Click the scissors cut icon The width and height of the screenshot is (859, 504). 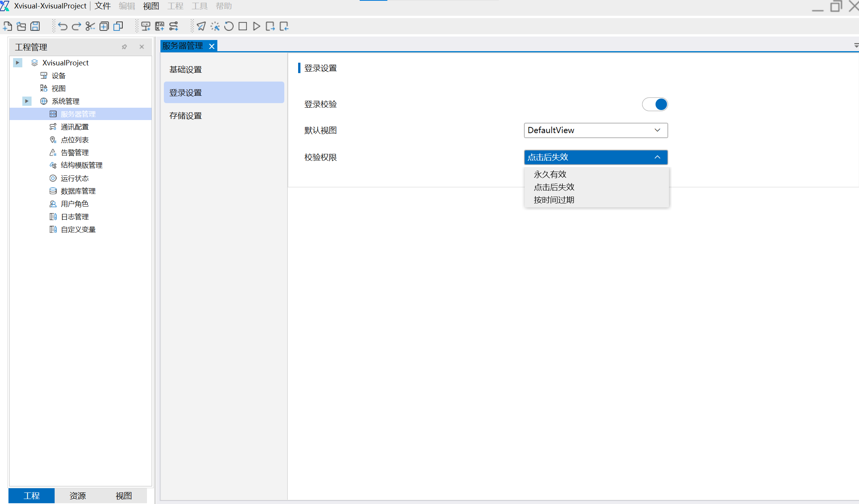point(90,26)
